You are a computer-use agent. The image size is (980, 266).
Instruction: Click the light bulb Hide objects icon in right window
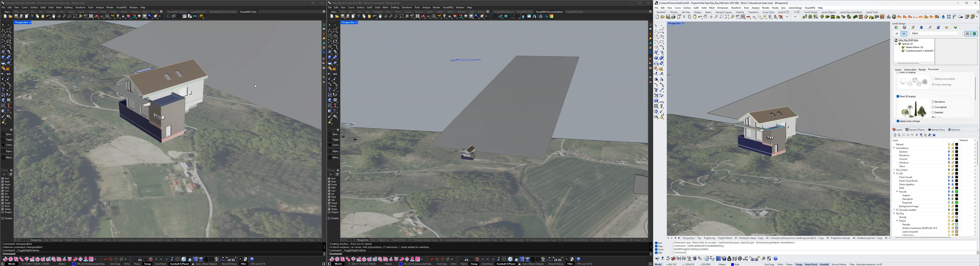770,17
